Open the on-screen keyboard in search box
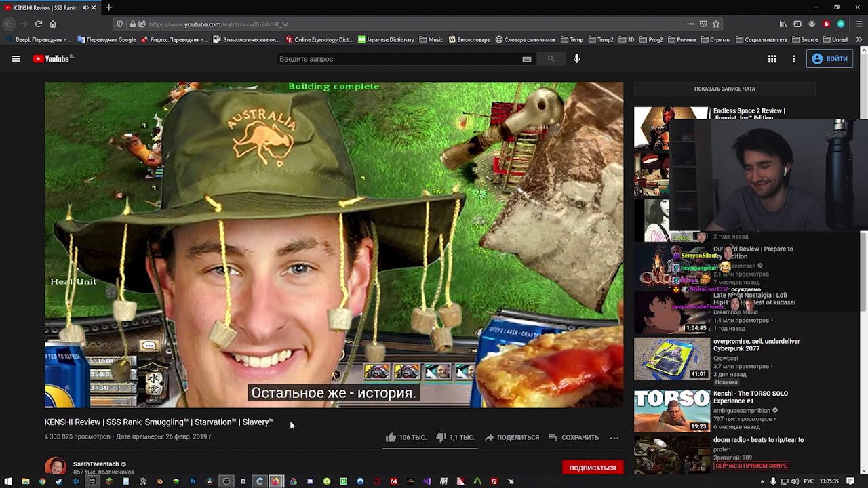 click(x=527, y=59)
